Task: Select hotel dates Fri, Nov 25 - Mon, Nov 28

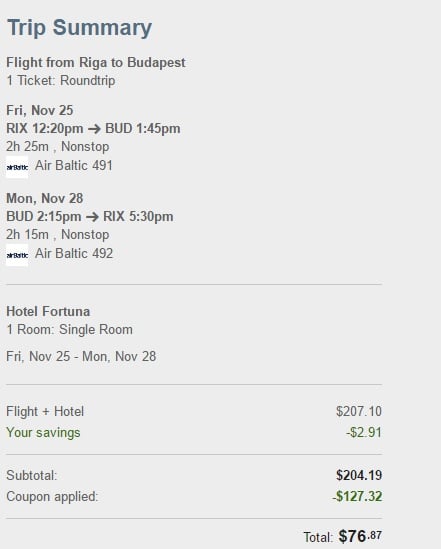Action: point(81,356)
